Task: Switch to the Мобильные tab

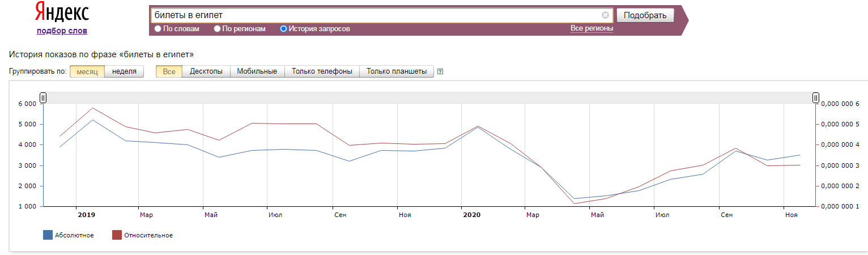Action: [x=257, y=71]
